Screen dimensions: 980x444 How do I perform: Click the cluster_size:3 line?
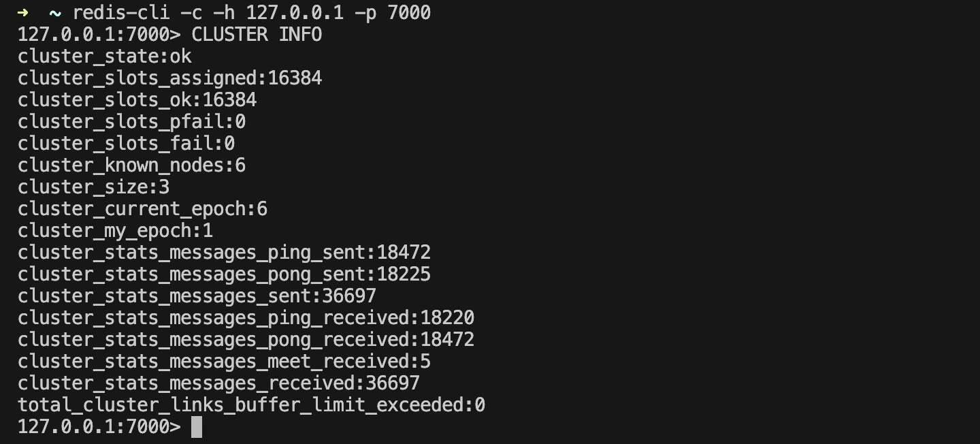click(x=93, y=187)
